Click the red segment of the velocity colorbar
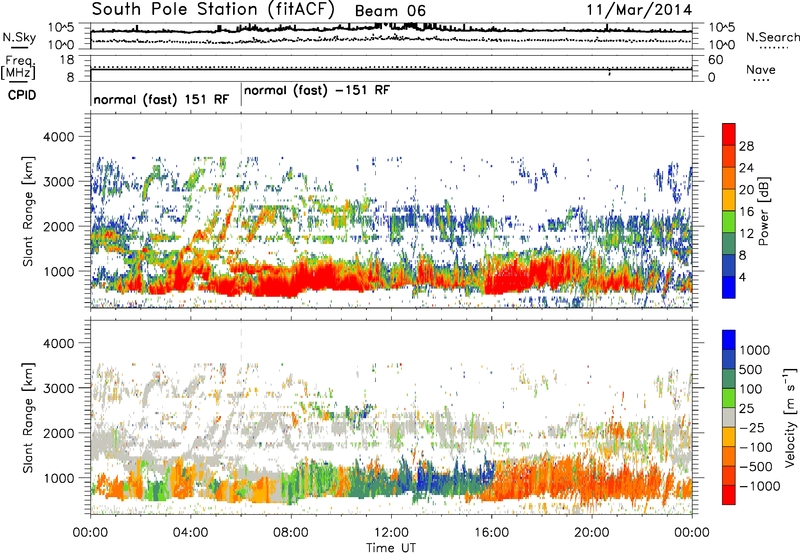This screenshot has width=800, height=554. pyautogui.click(x=729, y=495)
